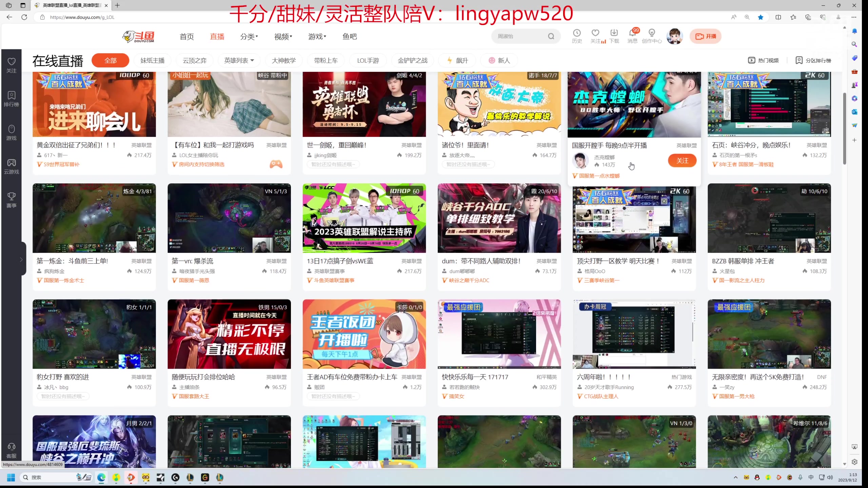Open 创作中心 lightbulb icon
Image resolution: width=868 pixels, height=488 pixels.
pyautogui.click(x=652, y=36)
